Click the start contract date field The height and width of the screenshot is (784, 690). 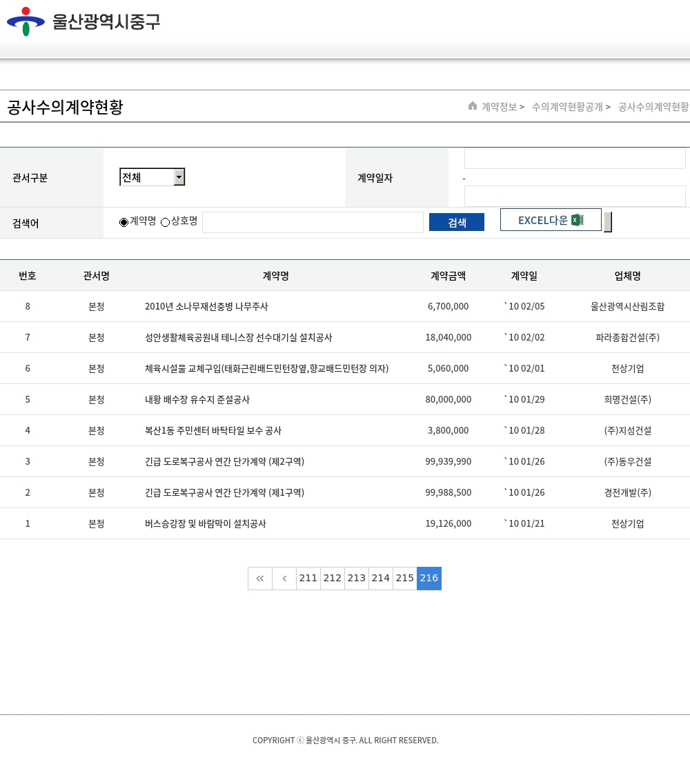[x=575, y=159]
